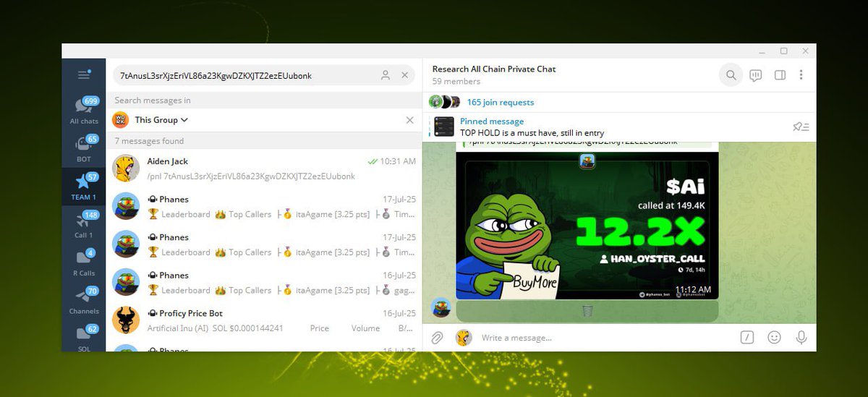Show the pinned messages list icon
This screenshot has width=868, height=397.
click(801, 127)
